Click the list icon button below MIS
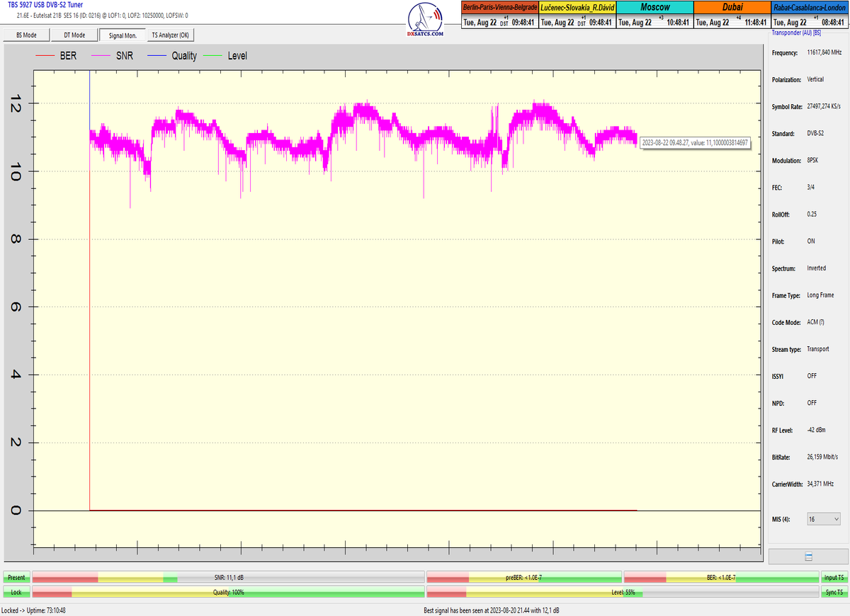The width and height of the screenshot is (850, 616). [808, 556]
